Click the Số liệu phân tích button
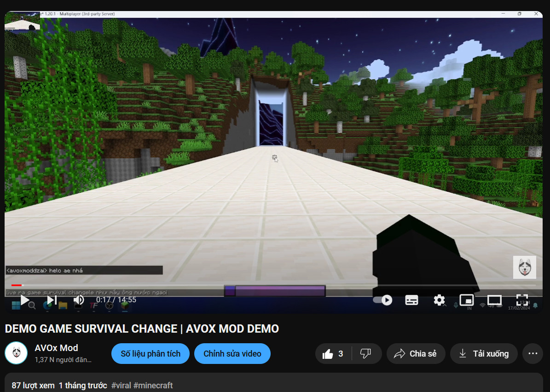The width and height of the screenshot is (550, 392). 150,353
